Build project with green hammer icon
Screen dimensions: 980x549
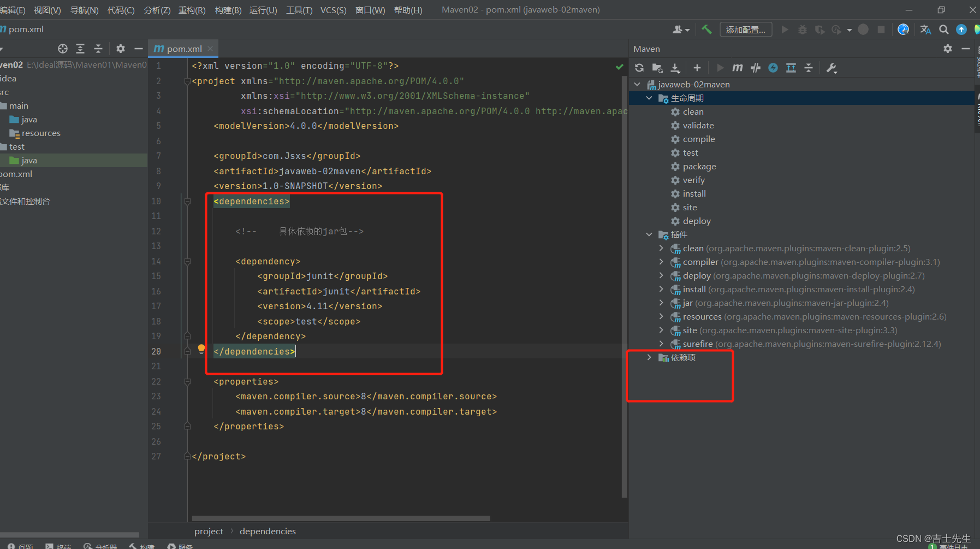pos(706,29)
